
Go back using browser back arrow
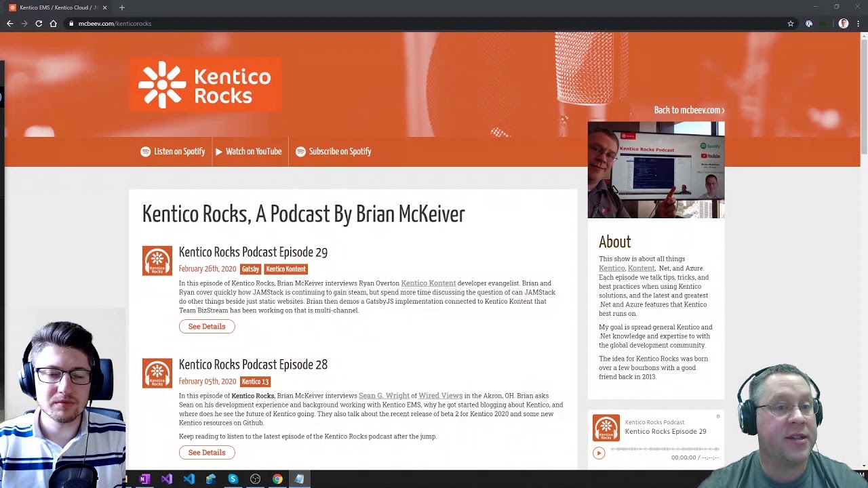point(9,24)
